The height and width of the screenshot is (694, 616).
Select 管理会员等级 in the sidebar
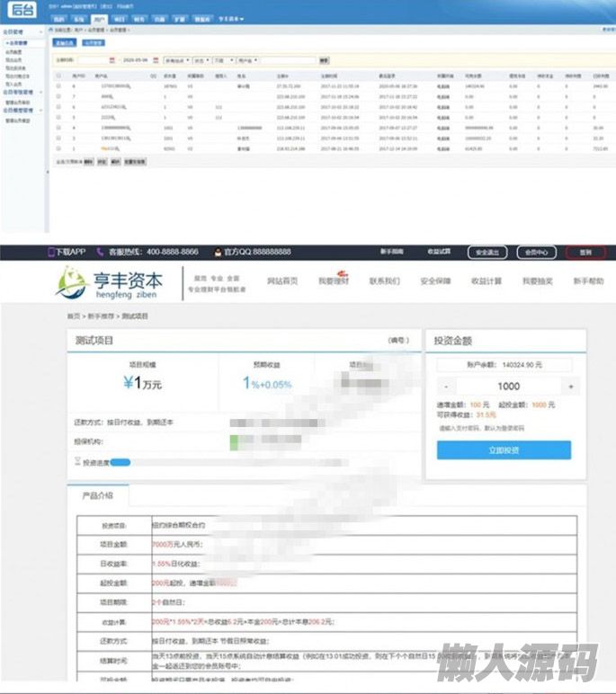point(18,102)
